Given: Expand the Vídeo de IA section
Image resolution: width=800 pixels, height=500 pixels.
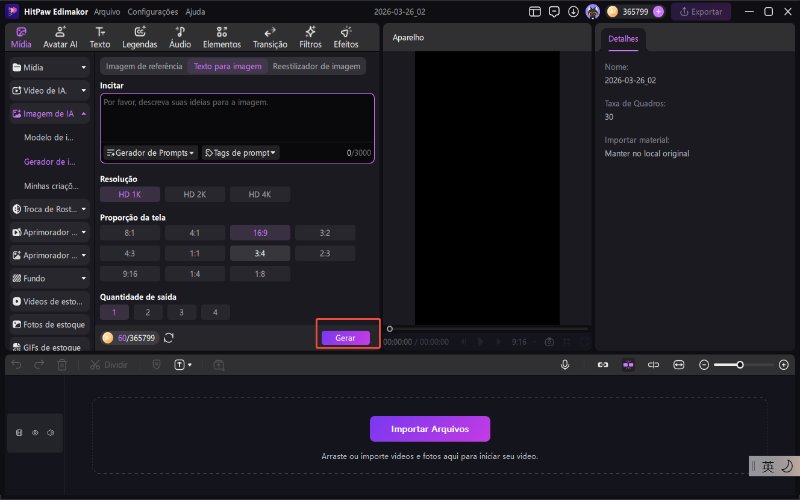Looking at the screenshot, I should tap(50, 90).
